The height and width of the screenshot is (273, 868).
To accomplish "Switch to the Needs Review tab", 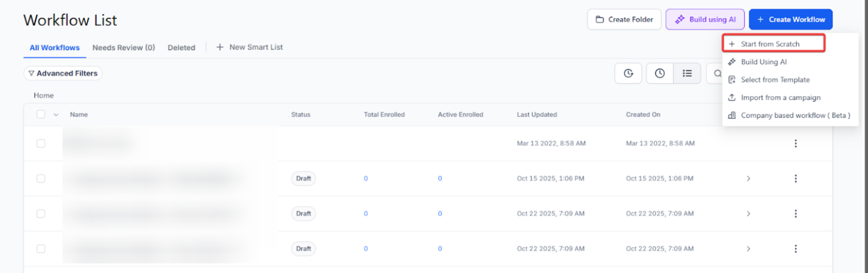I will click(x=124, y=47).
